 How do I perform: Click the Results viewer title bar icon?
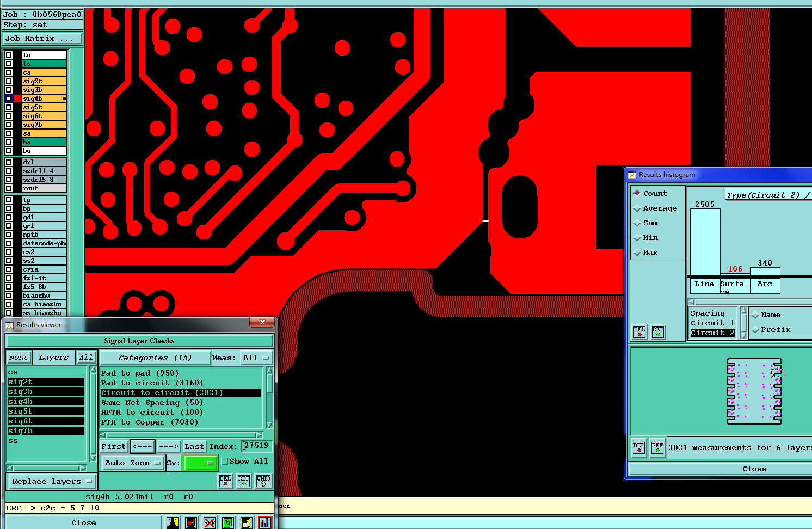tap(9, 325)
